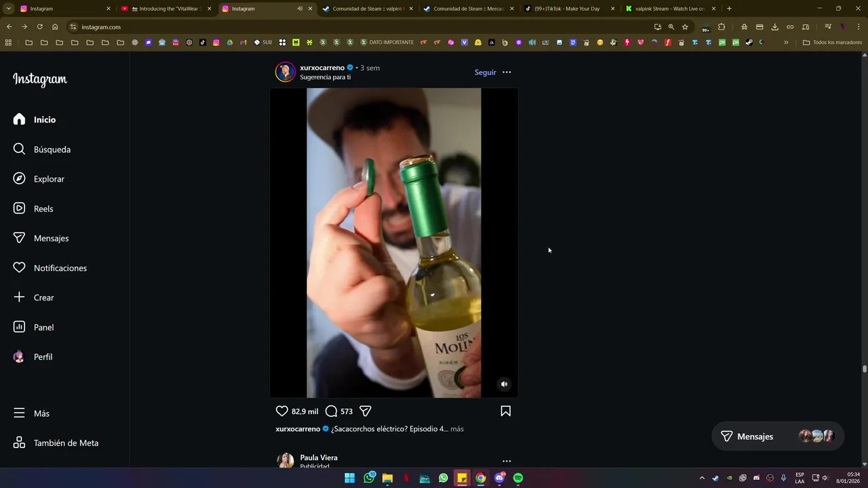
Task: Open xurxocarreno profile from post header
Action: pyautogui.click(x=322, y=68)
